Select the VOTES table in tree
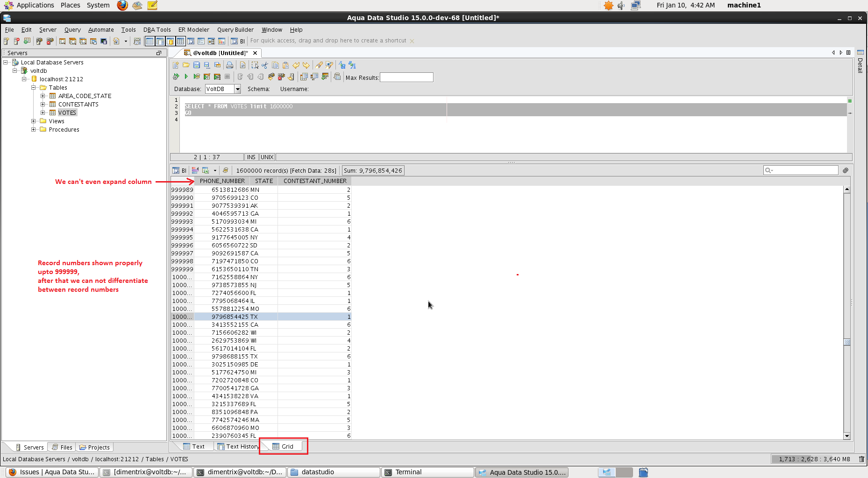Viewport: 868px width, 478px height. point(67,112)
